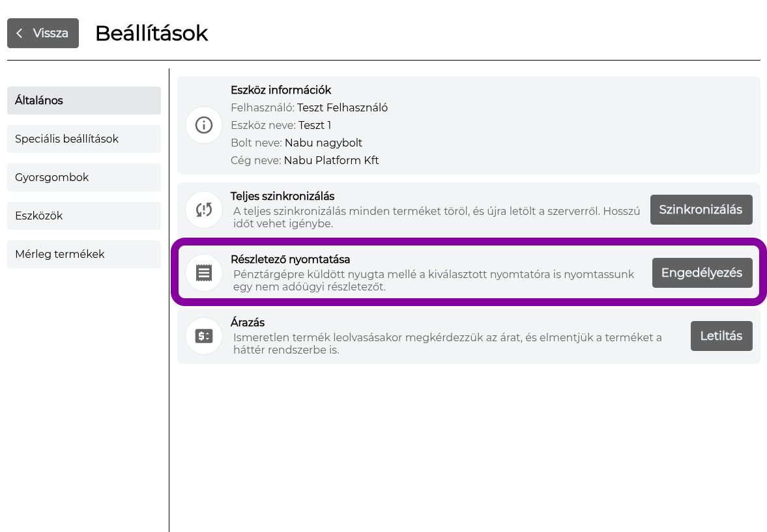Click the back chevron arrow icon
The width and height of the screenshot is (767, 532).
click(x=20, y=33)
